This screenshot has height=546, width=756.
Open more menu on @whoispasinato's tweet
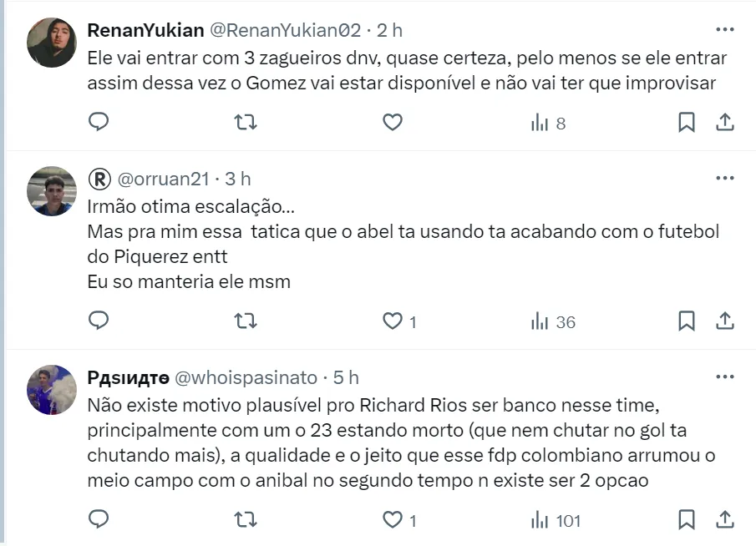point(724,377)
